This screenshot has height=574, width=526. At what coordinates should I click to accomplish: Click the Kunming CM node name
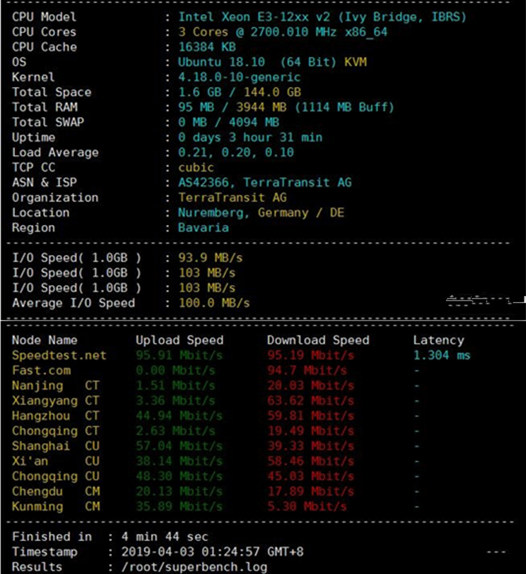[x=56, y=507]
